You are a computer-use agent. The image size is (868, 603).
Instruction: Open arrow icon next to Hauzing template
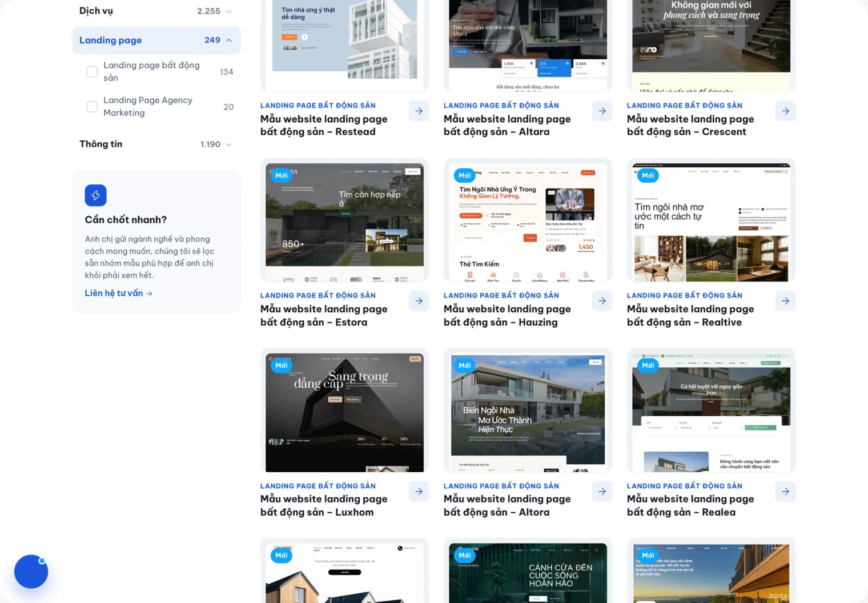tap(602, 301)
